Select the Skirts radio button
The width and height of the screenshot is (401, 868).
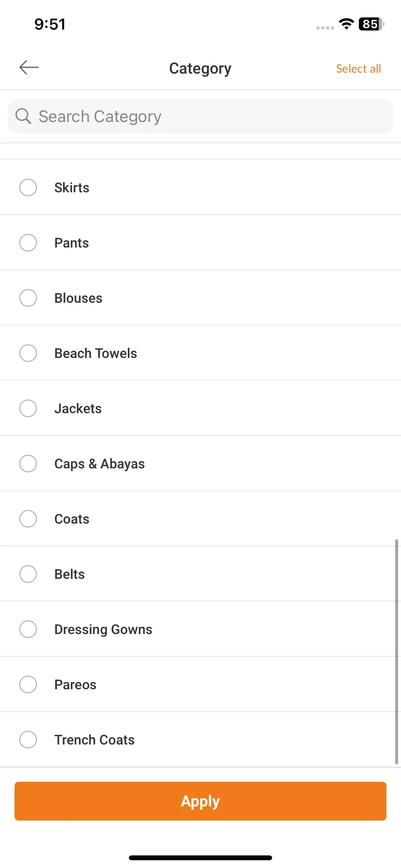coord(28,187)
